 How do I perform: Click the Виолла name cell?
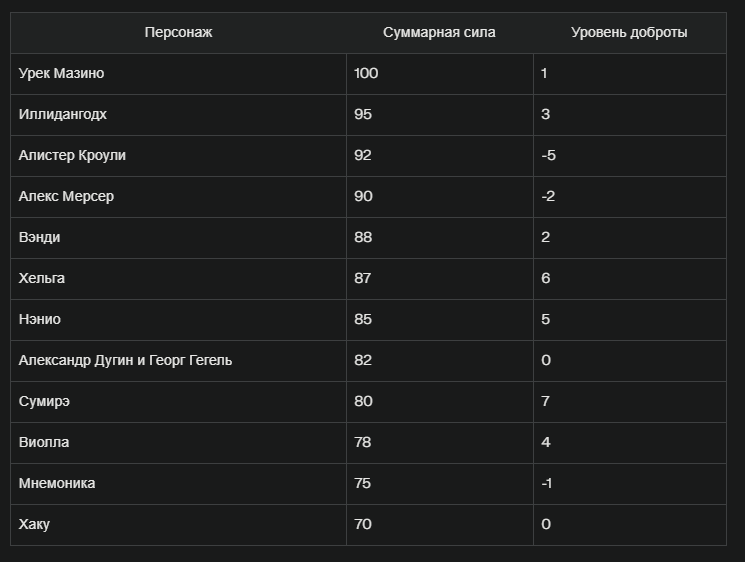[178, 443]
